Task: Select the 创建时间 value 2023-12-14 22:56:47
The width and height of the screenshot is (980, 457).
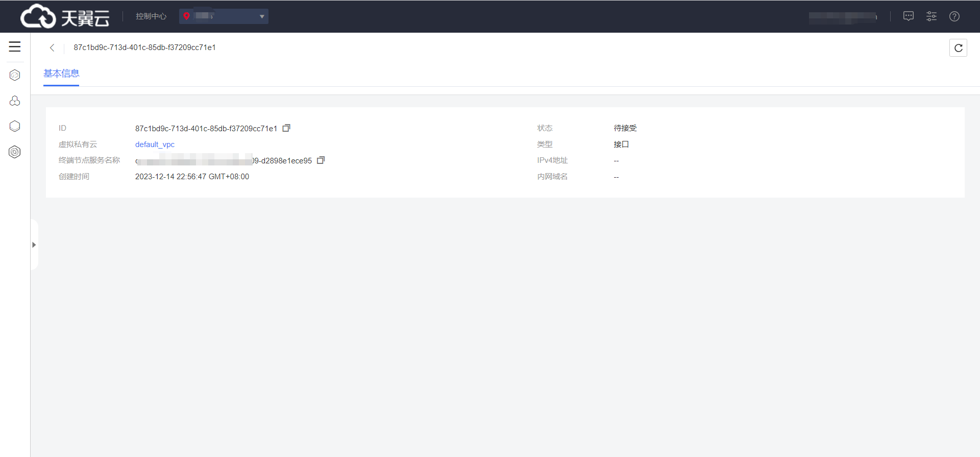Action: 192,177
